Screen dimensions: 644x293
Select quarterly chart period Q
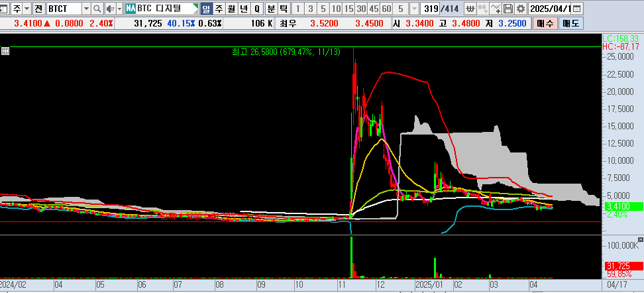click(x=257, y=8)
